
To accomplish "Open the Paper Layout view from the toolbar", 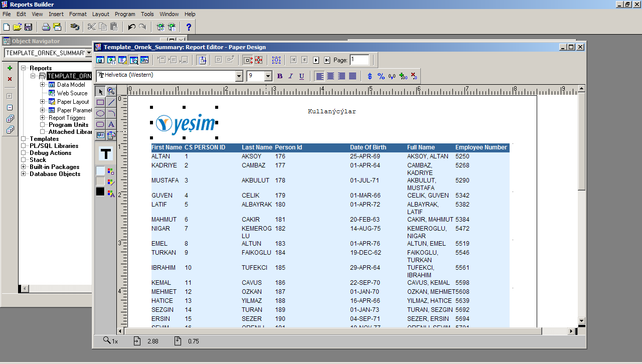I will (123, 60).
